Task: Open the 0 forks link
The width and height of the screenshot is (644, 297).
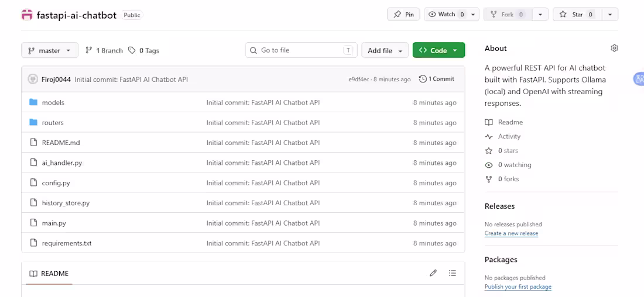Action: 508,179
